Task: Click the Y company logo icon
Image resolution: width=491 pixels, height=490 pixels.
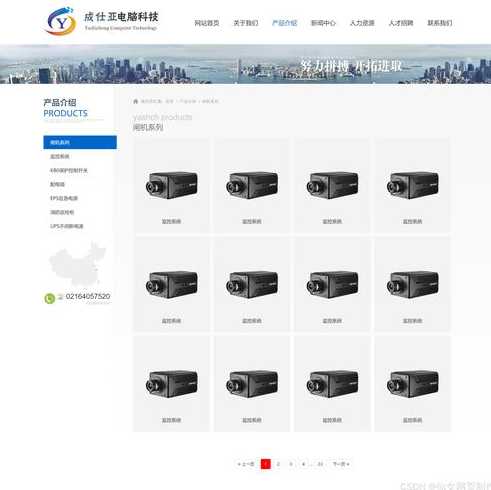Action: coord(61,22)
